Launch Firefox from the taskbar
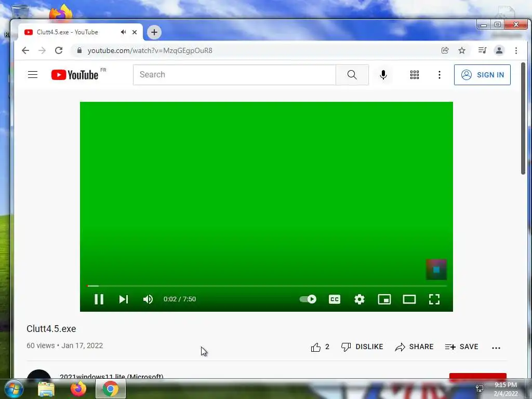 [78, 389]
